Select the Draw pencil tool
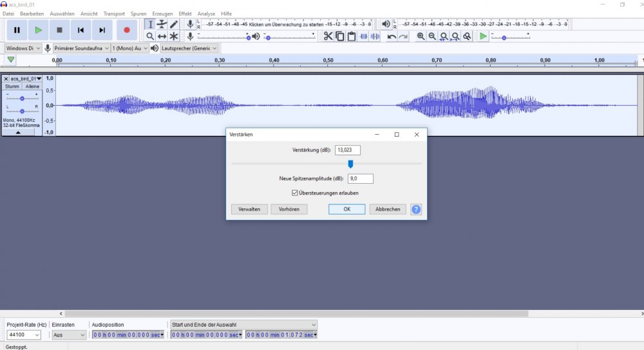Image resolution: width=644 pixels, height=350 pixels. (x=174, y=24)
